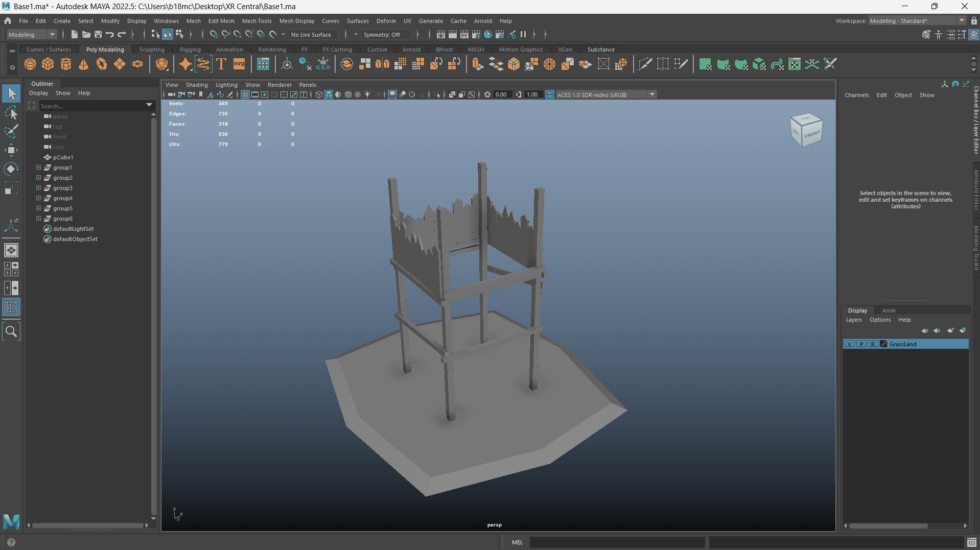The height and width of the screenshot is (550, 980).
Task: Switch to the Sculpting shelf tab
Action: click(x=152, y=50)
